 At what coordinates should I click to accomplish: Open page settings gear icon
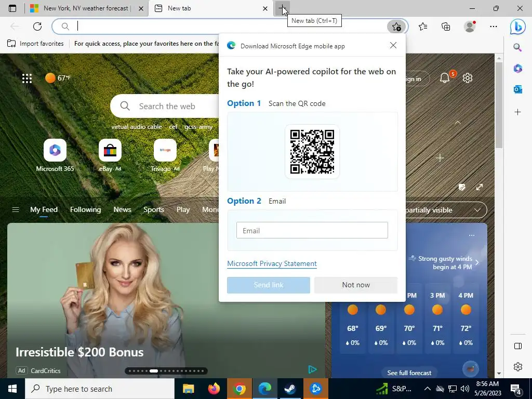click(468, 78)
